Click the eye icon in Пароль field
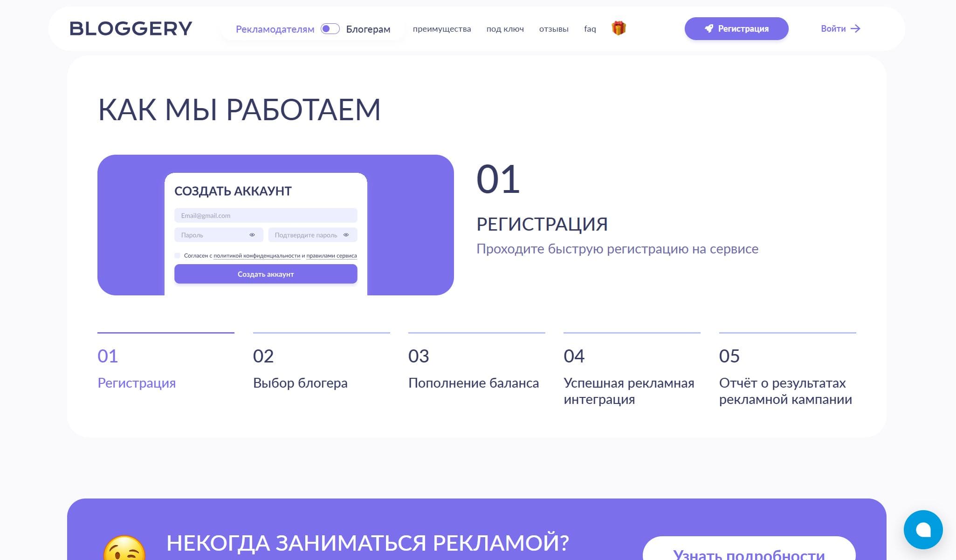 (x=252, y=235)
